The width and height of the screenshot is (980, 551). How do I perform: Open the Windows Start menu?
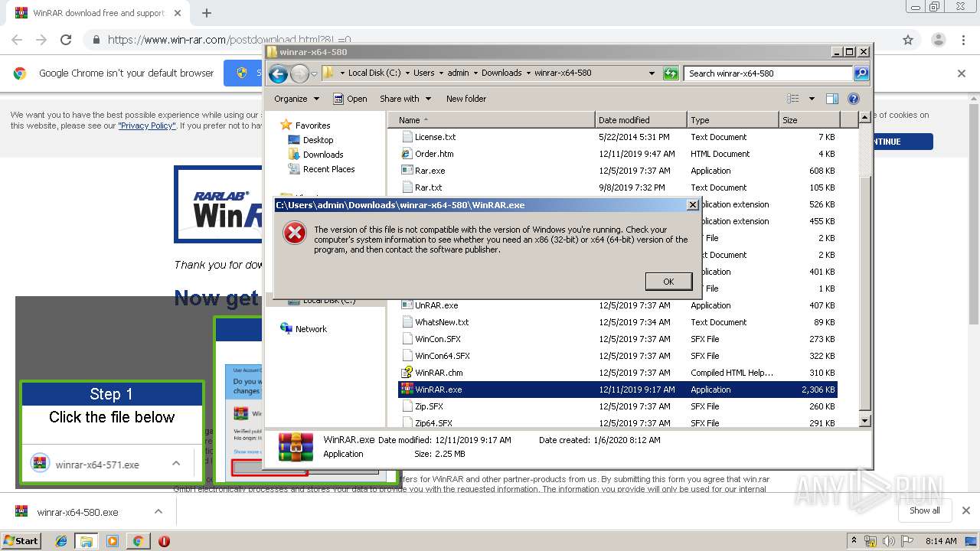coord(21,540)
